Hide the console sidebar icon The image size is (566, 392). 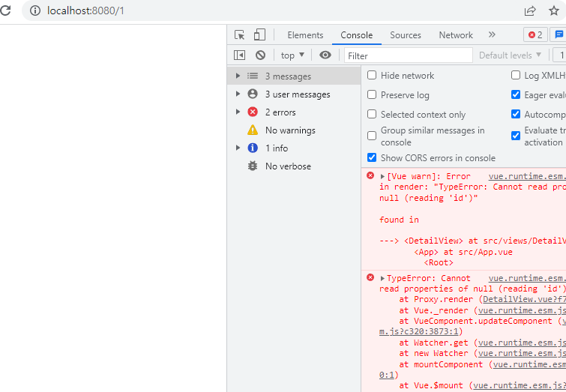tap(239, 55)
